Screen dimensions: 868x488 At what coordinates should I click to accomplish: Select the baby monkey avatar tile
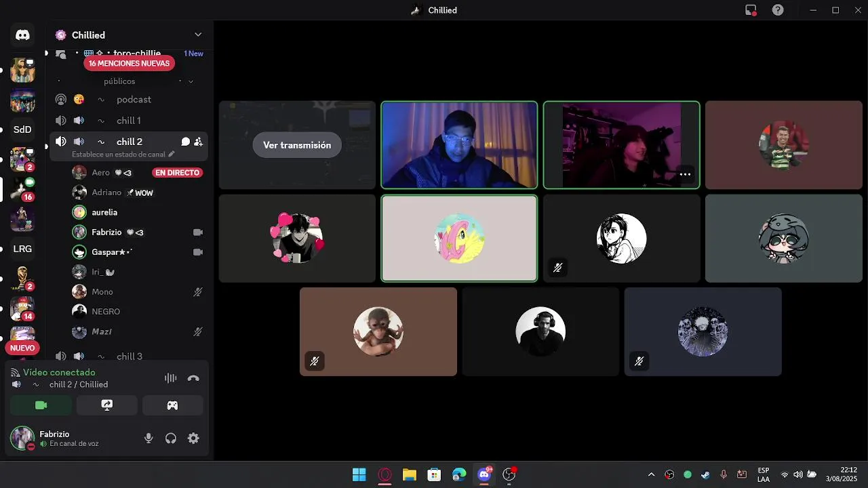tap(378, 331)
